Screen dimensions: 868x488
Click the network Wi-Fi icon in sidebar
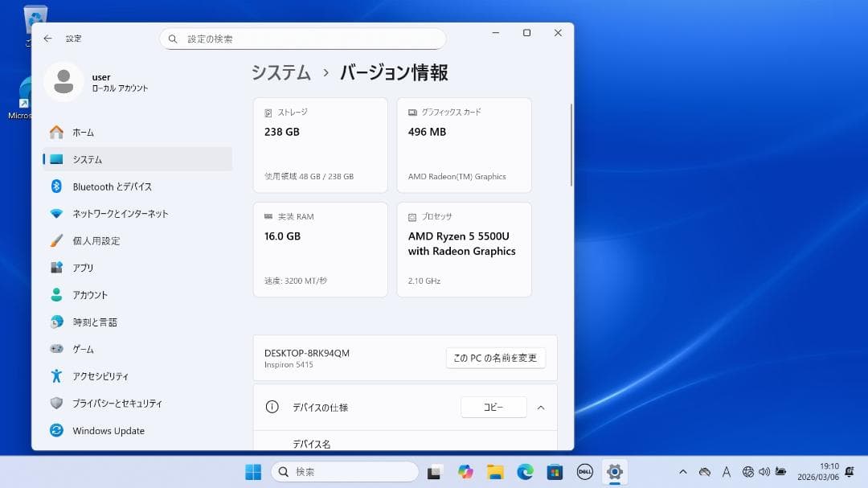pyautogui.click(x=56, y=213)
